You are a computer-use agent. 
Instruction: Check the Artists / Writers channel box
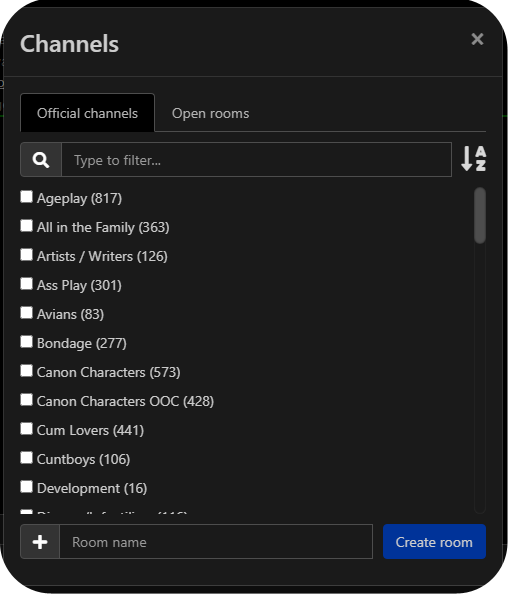click(x=26, y=255)
